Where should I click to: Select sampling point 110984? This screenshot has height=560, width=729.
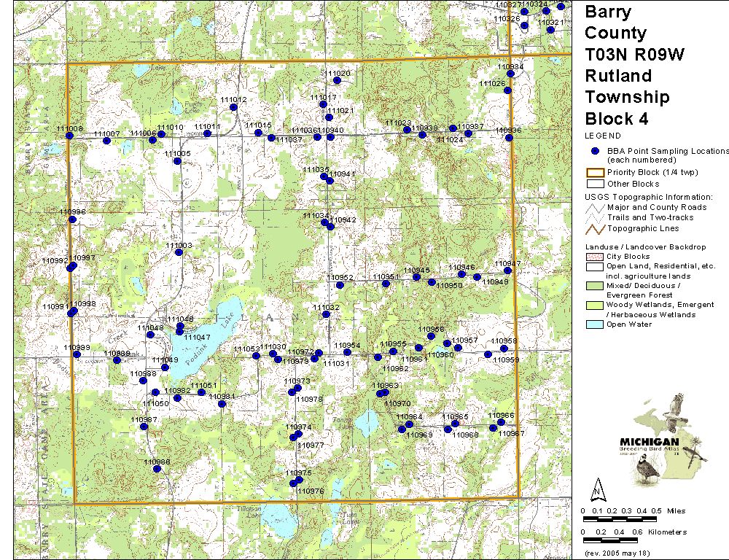click(x=222, y=404)
